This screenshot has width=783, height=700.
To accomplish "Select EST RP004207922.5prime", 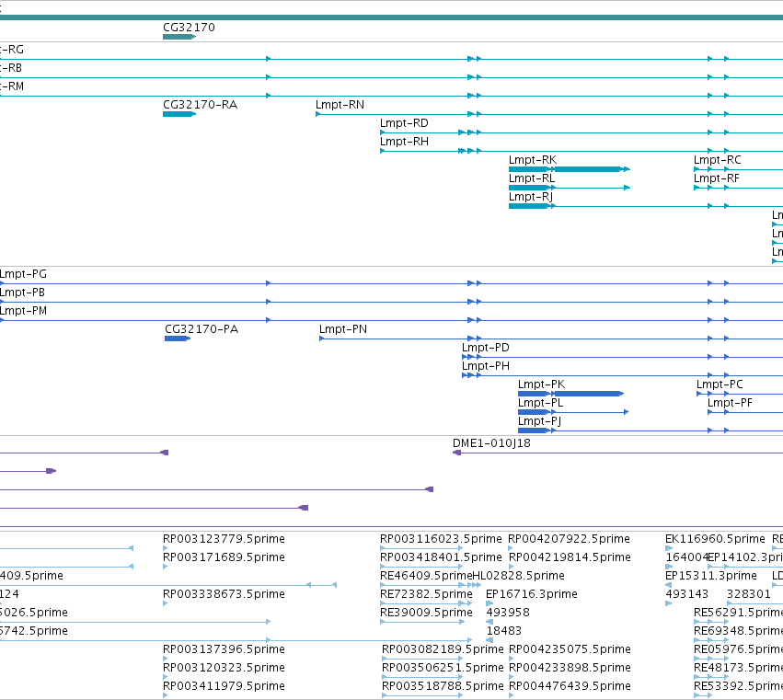I will pos(569,539).
